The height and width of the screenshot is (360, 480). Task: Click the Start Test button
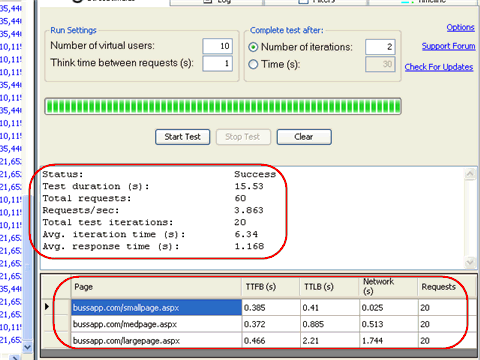(182, 137)
